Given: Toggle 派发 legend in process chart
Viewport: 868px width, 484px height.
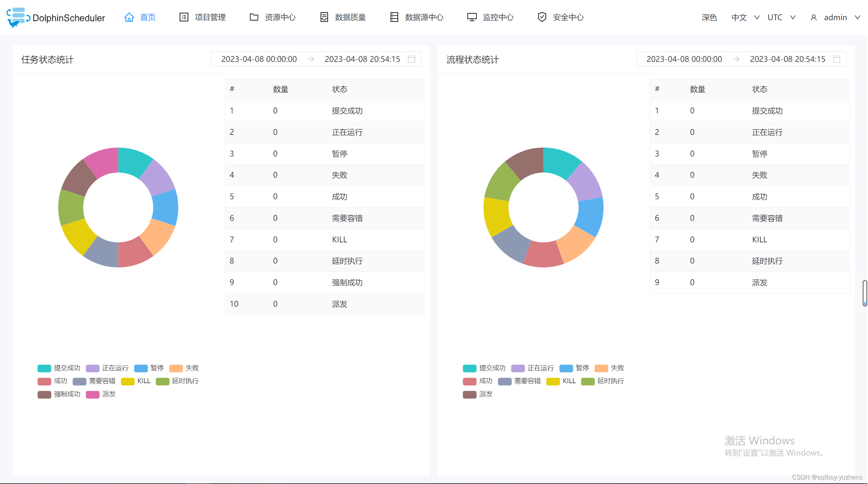Looking at the screenshot, I should click(477, 394).
